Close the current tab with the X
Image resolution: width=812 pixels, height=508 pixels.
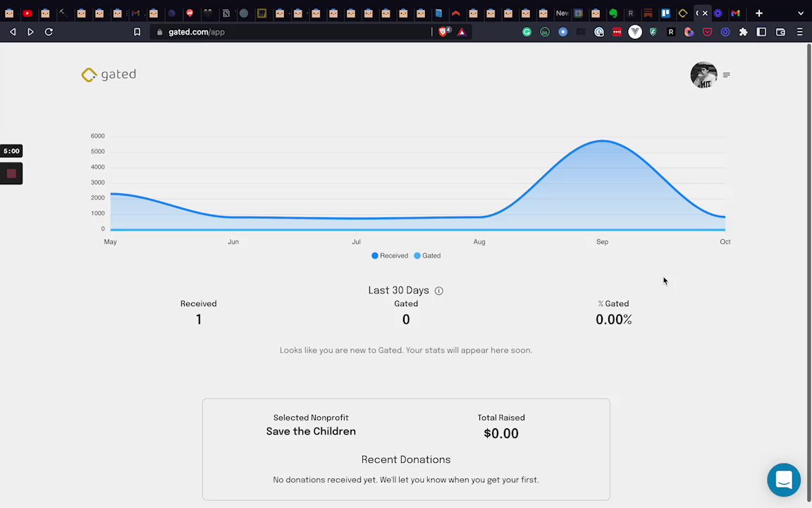[x=705, y=13]
